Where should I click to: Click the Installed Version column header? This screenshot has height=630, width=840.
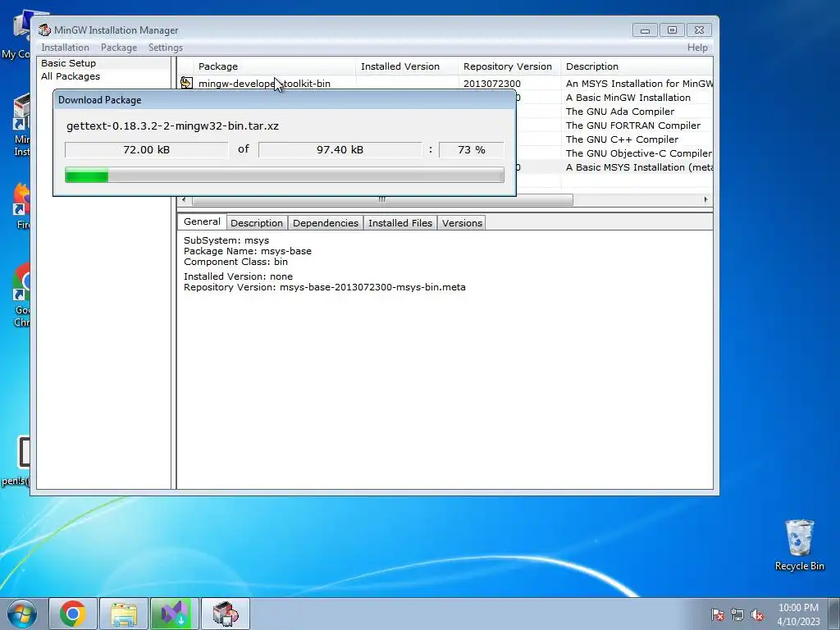click(407, 66)
